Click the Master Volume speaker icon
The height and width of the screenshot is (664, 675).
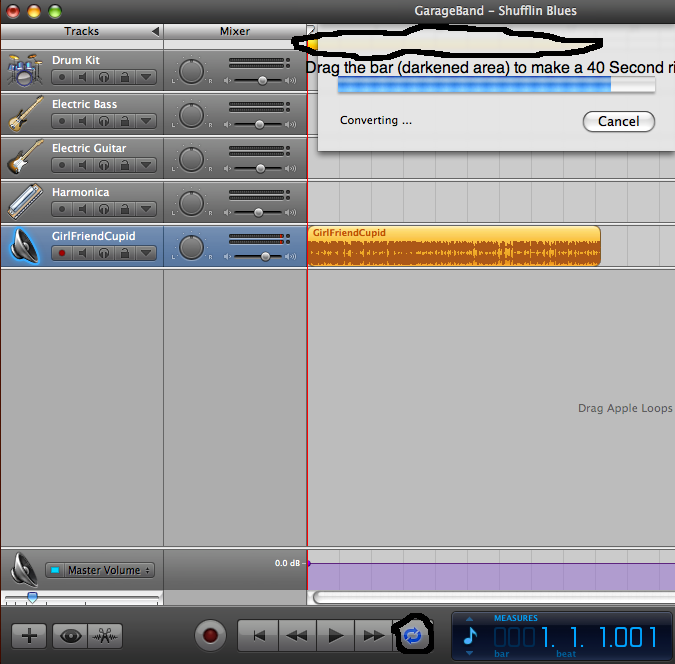click(x=25, y=570)
